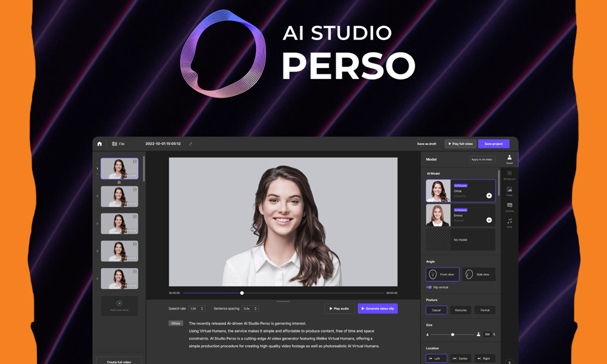Toggle the Flip vertical switch

(x=429, y=288)
